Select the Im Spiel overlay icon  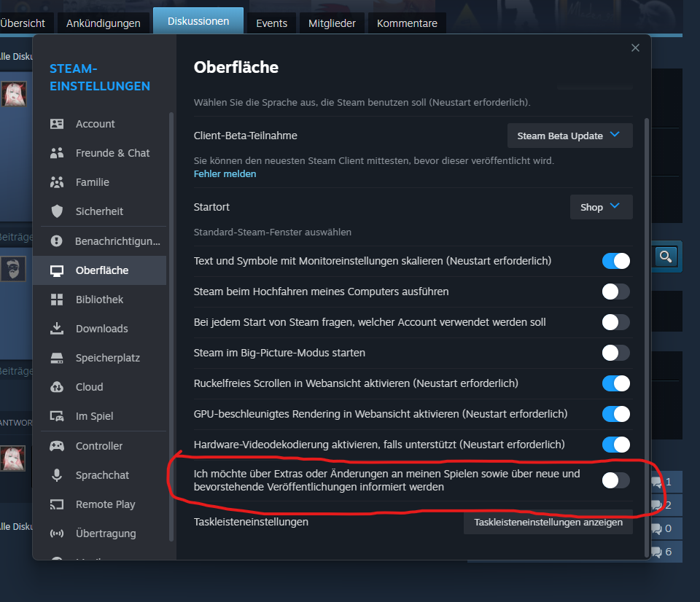pos(57,416)
